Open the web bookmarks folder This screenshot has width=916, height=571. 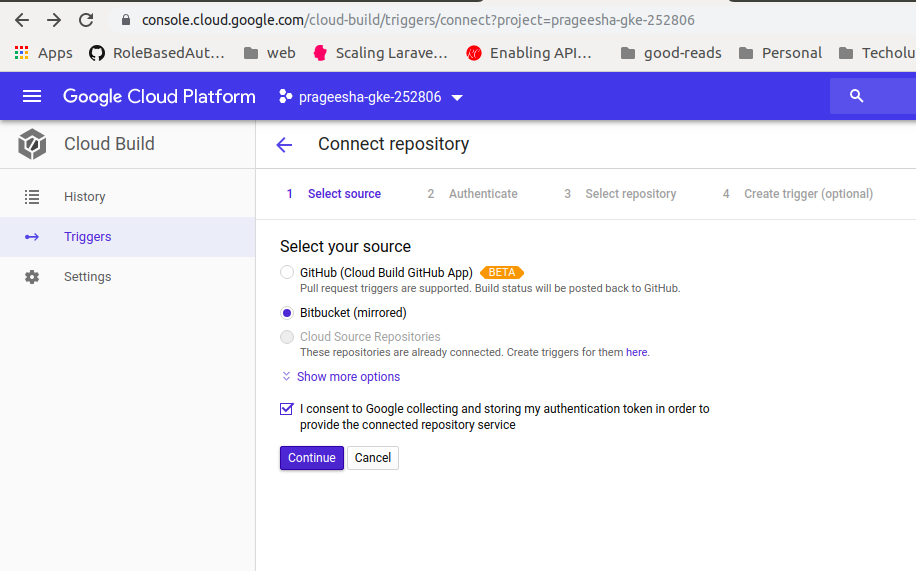click(269, 53)
